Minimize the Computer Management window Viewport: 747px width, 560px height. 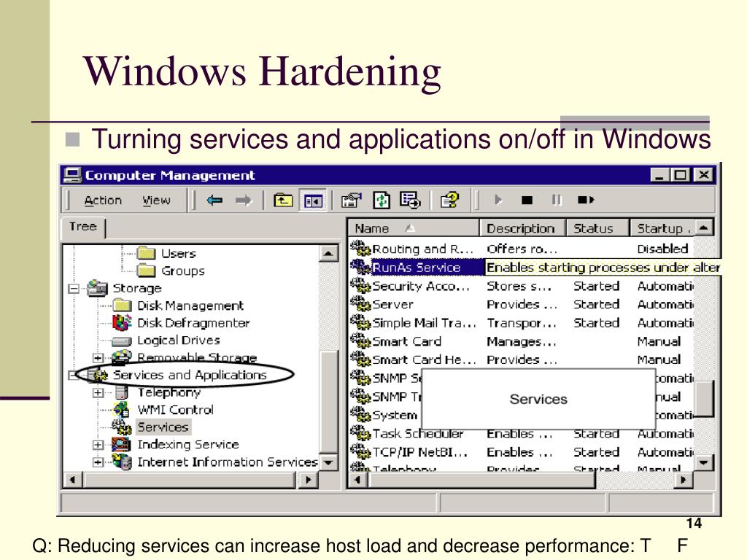click(659, 175)
